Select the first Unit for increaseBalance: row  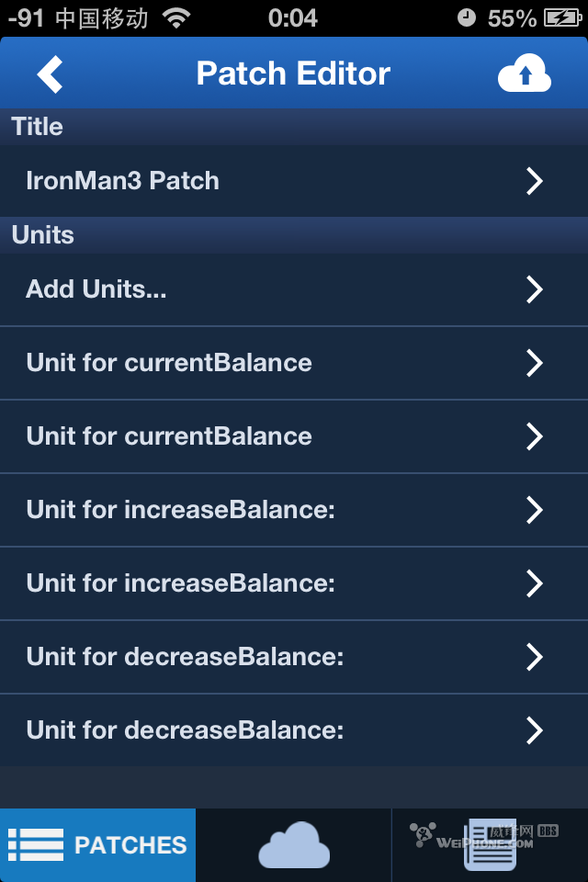294,510
